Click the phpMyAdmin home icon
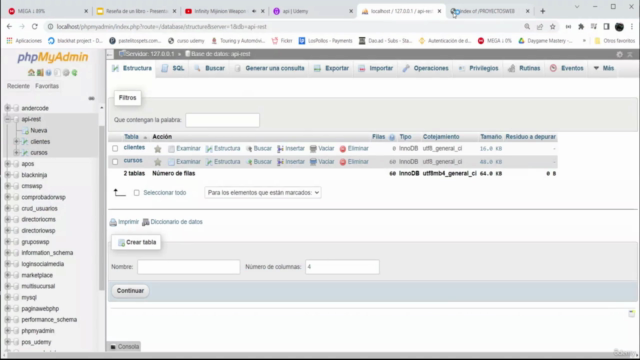 [31, 73]
